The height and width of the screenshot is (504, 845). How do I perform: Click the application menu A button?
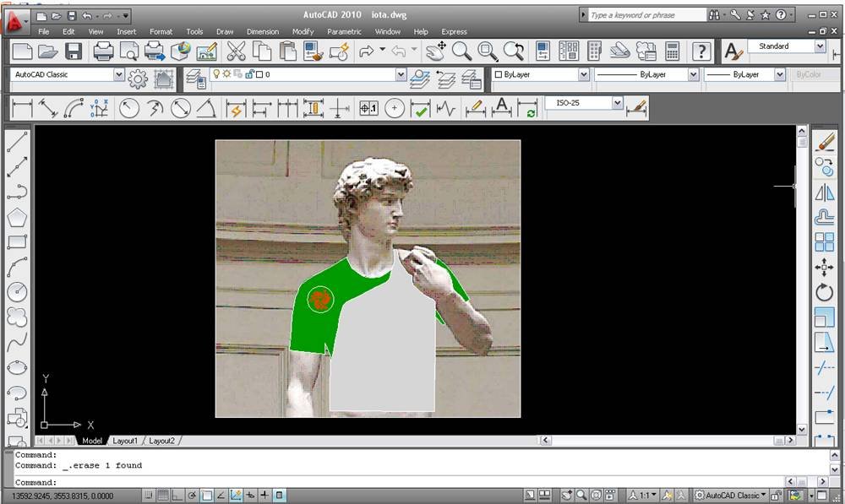click(x=14, y=21)
